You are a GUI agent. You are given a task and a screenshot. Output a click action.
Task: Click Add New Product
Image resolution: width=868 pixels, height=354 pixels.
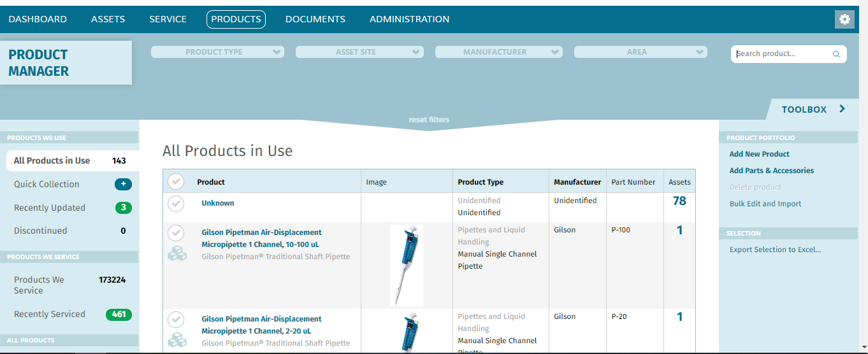click(x=759, y=154)
